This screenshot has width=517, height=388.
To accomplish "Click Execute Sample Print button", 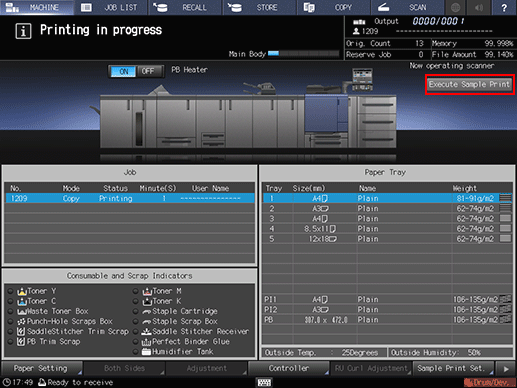I will pos(469,84).
